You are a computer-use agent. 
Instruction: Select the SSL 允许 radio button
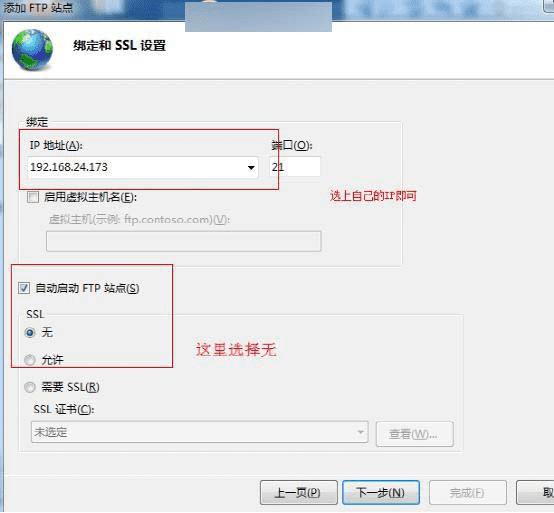point(30,360)
